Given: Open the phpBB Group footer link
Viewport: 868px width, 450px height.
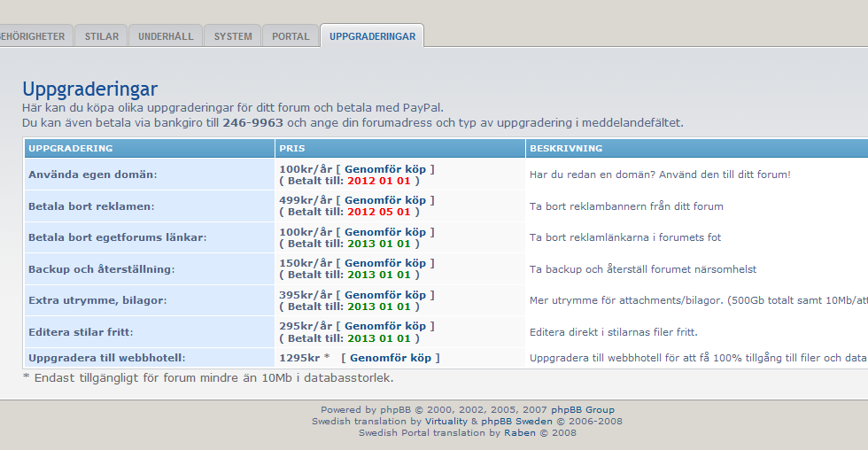Looking at the screenshot, I should [x=582, y=410].
